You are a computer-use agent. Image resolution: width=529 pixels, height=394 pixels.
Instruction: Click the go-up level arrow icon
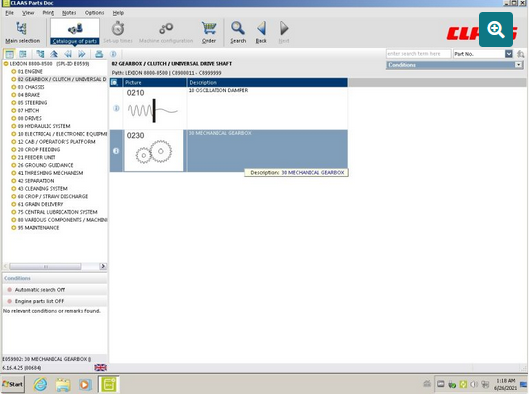tap(54, 54)
